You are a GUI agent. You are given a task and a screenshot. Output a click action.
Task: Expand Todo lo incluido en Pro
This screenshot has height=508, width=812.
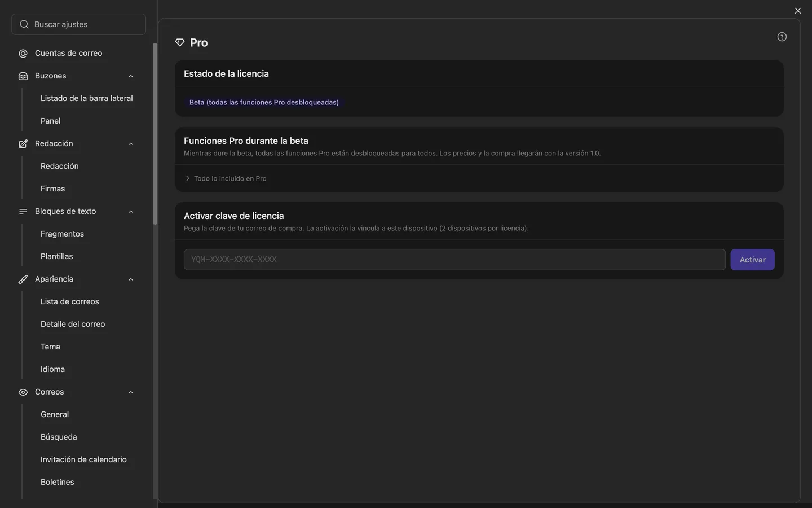[x=226, y=178]
